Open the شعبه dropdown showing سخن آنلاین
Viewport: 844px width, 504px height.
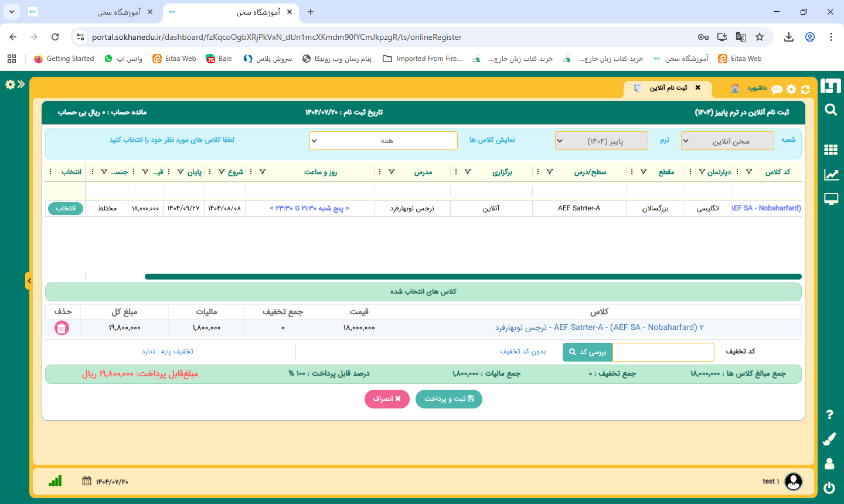(x=727, y=141)
